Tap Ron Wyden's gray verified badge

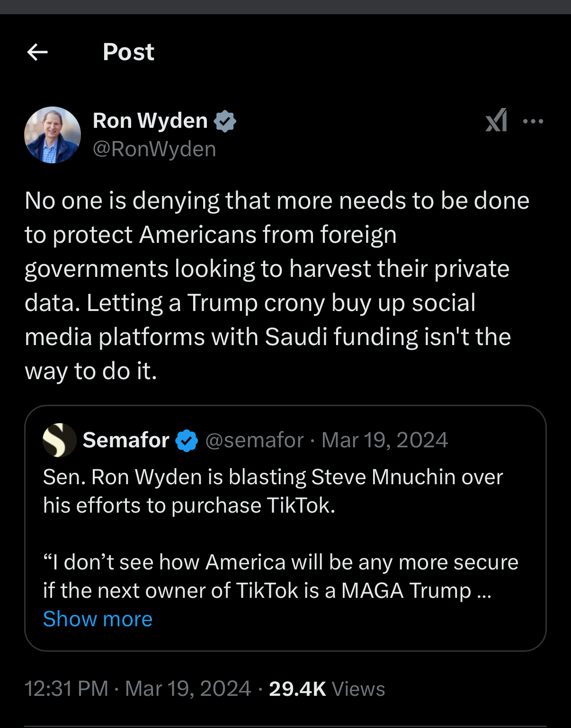[x=225, y=121]
